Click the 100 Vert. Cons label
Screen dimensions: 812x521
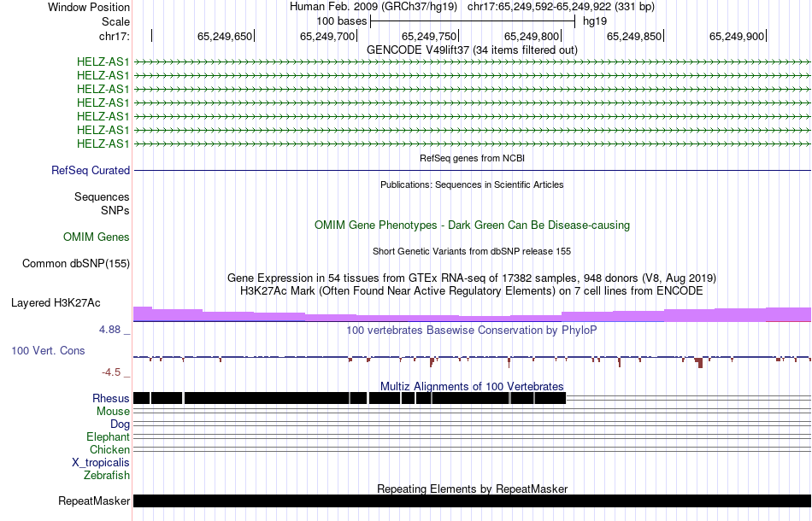click(x=48, y=351)
